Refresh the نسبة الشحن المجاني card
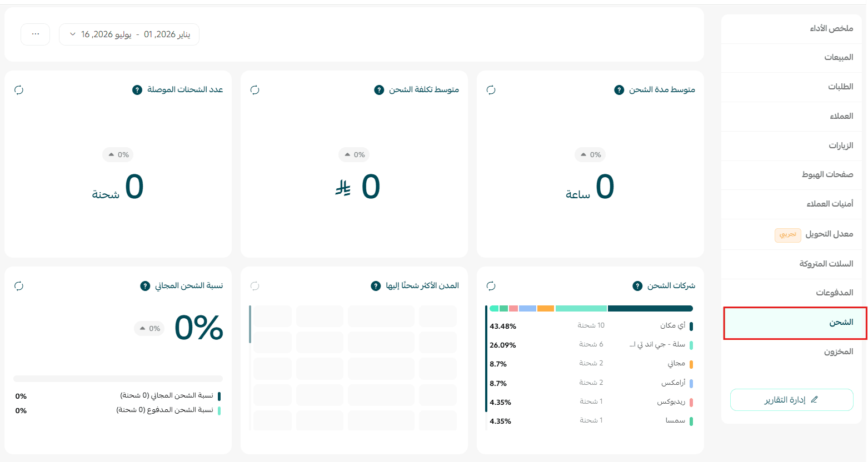Image resolution: width=868 pixels, height=462 pixels. [19, 286]
